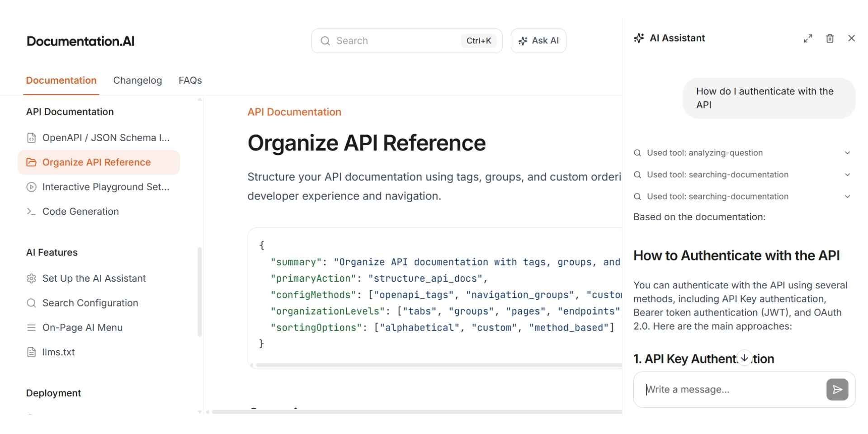868x434 pixels.
Task: Select Organize API Reference in sidebar
Action: 99,162
